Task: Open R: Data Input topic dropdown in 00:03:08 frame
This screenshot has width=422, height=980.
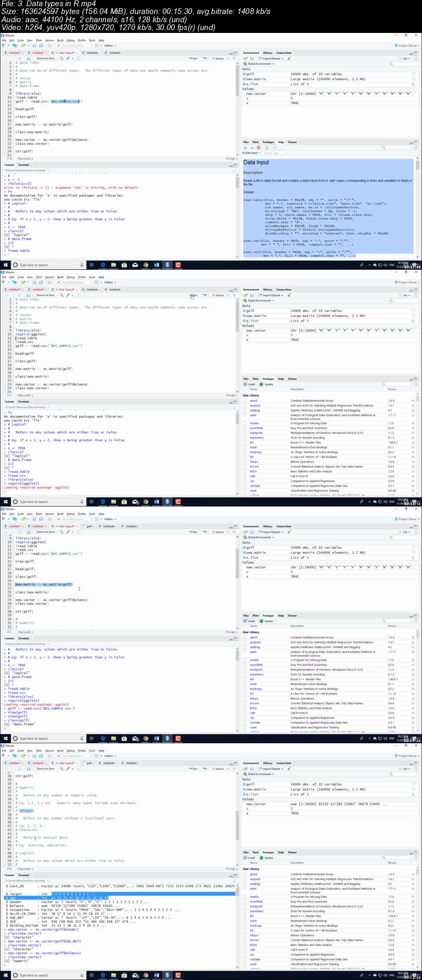Action: tap(251, 153)
